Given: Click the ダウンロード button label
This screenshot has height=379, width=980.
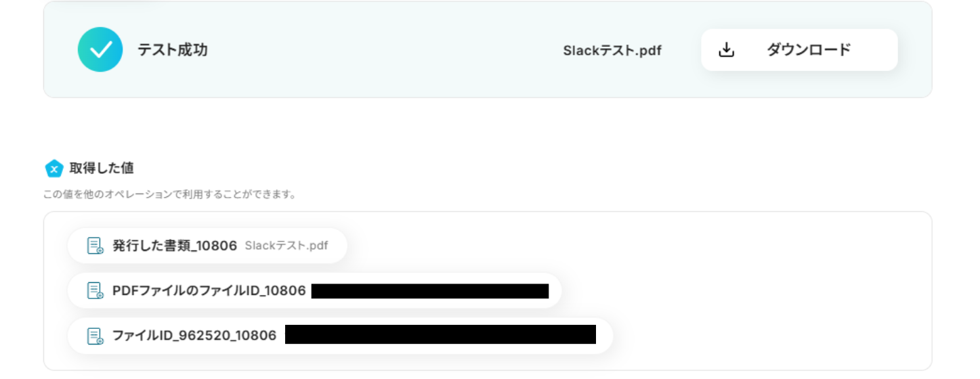Looking at the screenshot, I should [x=809, y=49].
